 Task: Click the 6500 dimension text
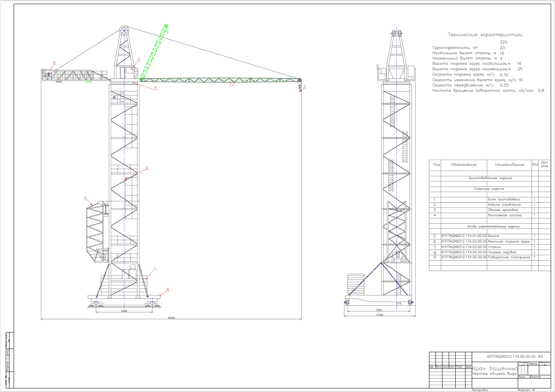(x=124, y=311)
